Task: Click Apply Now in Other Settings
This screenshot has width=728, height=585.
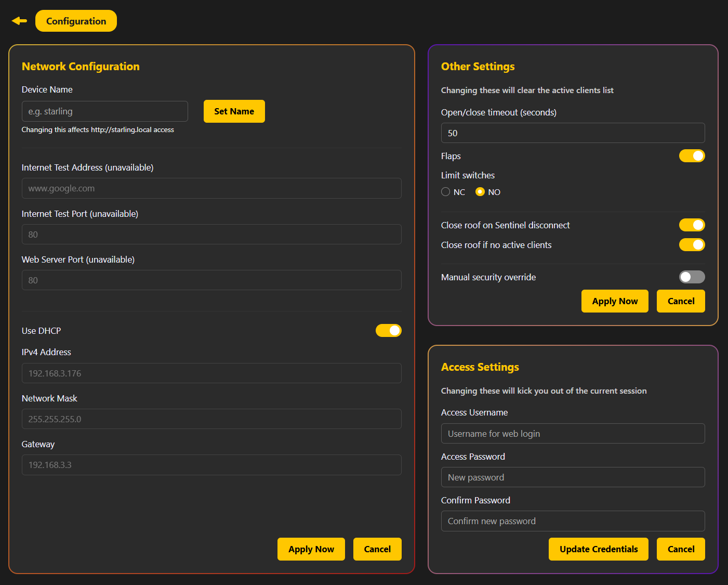Action: 614,301
